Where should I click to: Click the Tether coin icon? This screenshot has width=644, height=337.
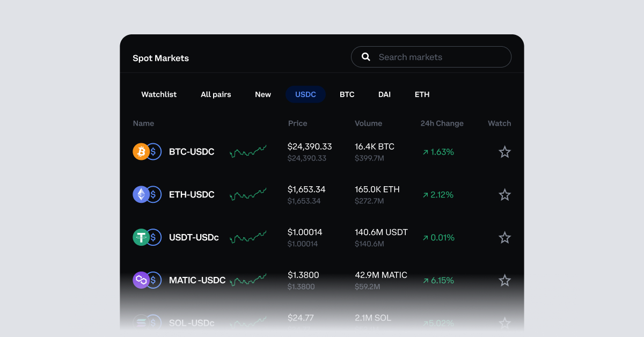[141, 237]
